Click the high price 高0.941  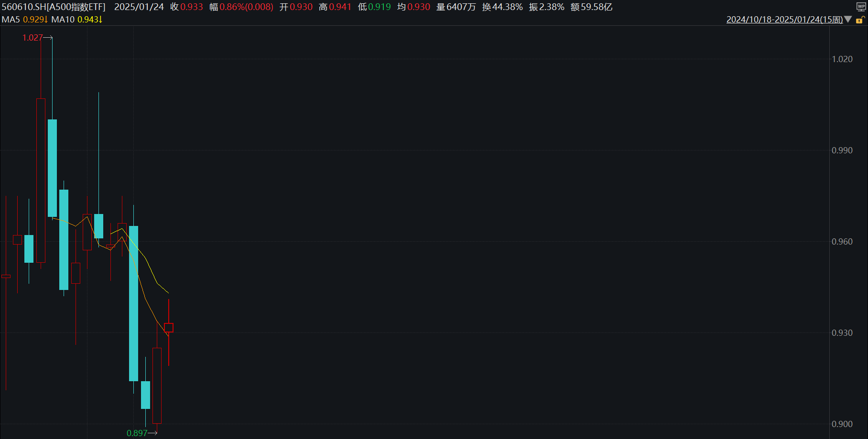click(335, 7)
